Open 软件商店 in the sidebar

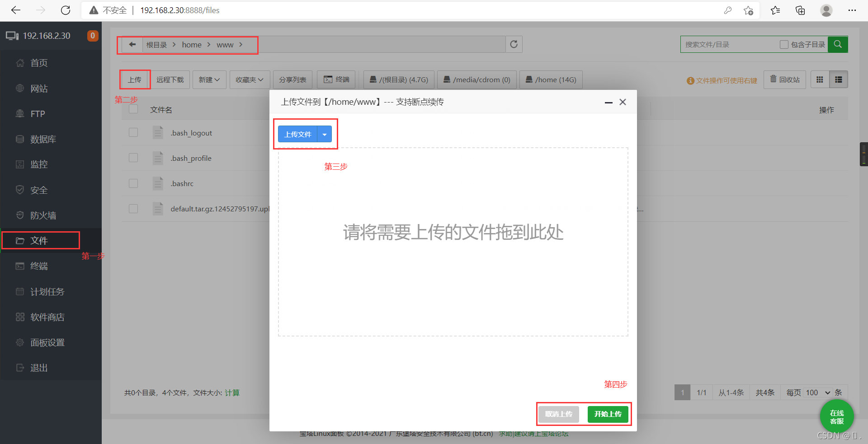51,317
